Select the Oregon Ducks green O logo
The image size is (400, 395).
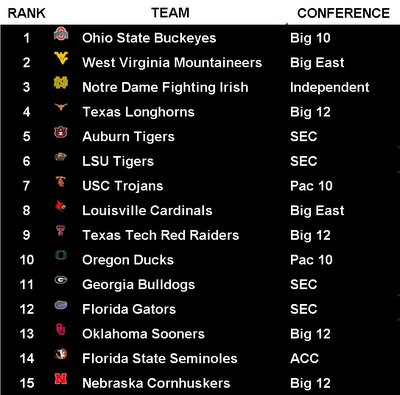61,256
